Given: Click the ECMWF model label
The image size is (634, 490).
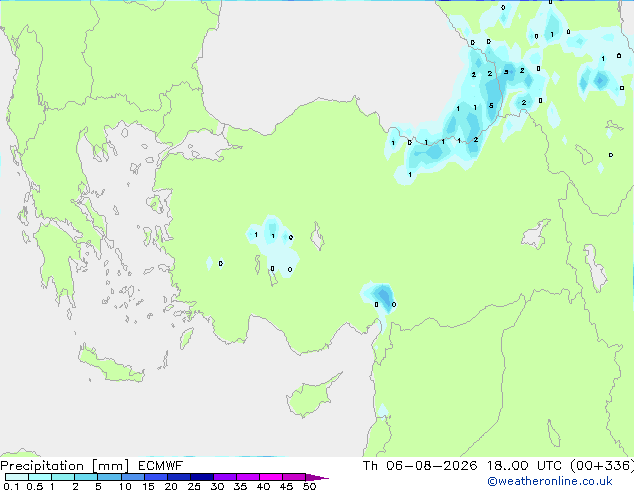Looking at the screenshot, I should (x=161, y=466).
